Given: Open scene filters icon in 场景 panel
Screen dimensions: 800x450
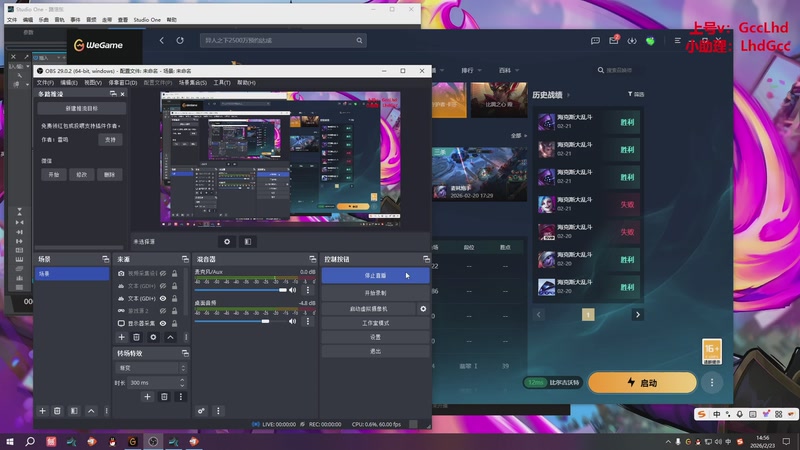Looking at the screenshot, I should 74,411.
